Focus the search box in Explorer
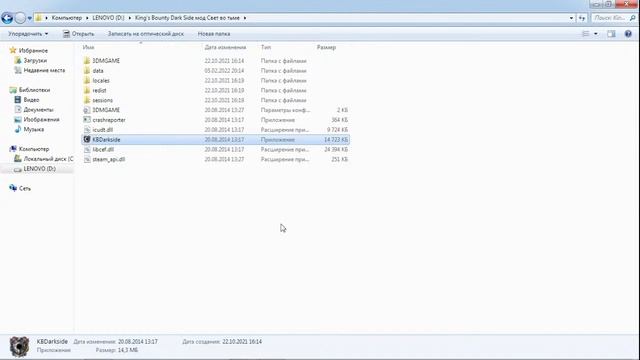Image resolution: width=640 pixels, height=360 pixels. (613, 18)
